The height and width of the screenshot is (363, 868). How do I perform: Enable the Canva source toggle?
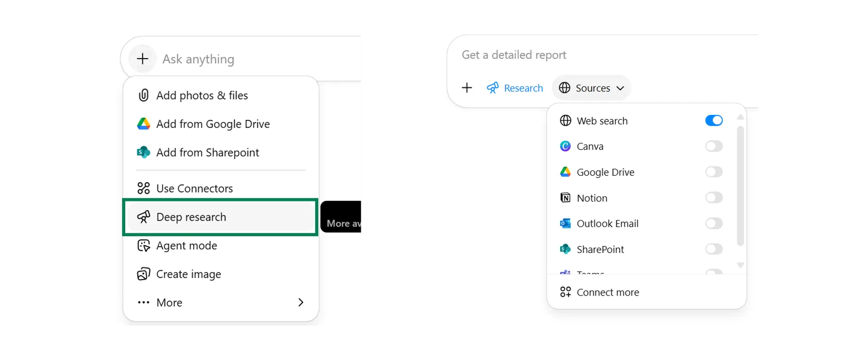pyautogui.click(x=713, y=146)
